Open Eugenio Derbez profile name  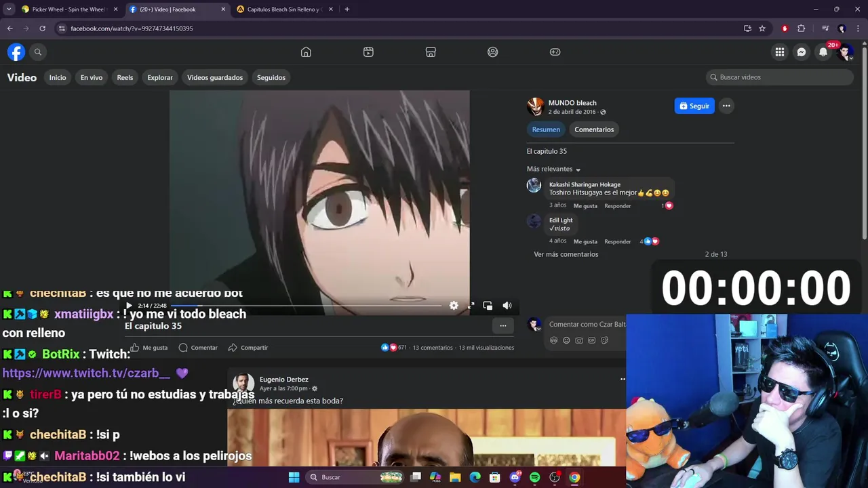coord(284,380)
